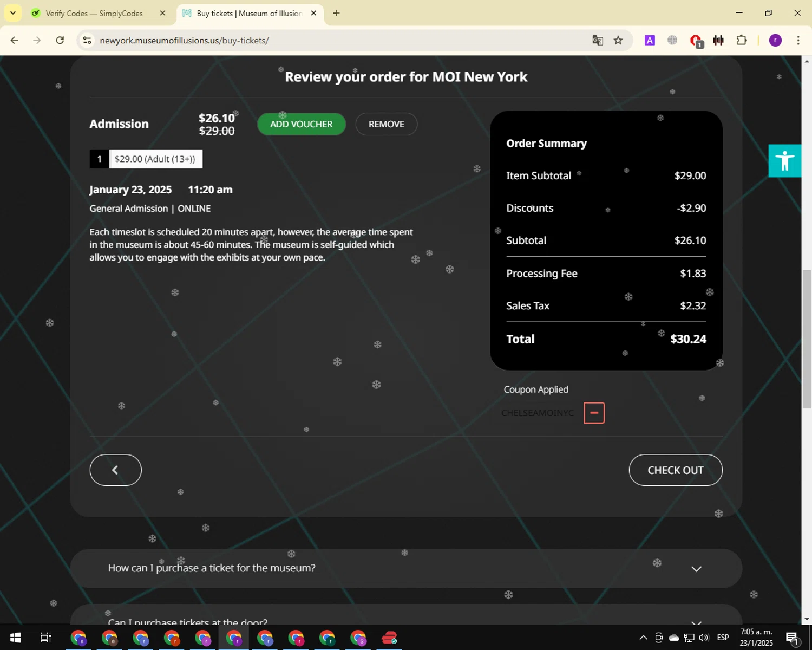This screenshot has height=650, width=812.
Task: Click ADD VOUCHER button
Action: (x=301, y=124)
